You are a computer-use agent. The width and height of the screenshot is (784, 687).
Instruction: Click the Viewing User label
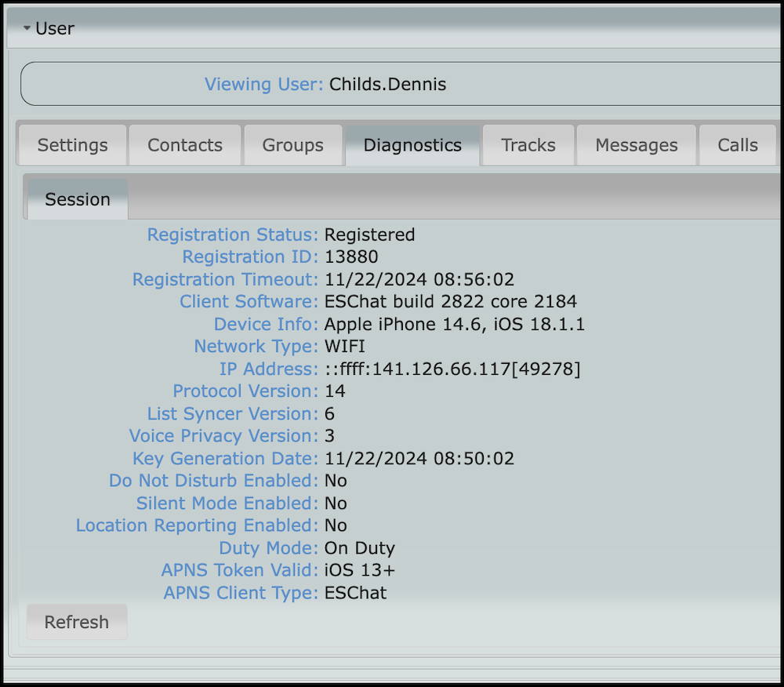[x=265, y=84]
